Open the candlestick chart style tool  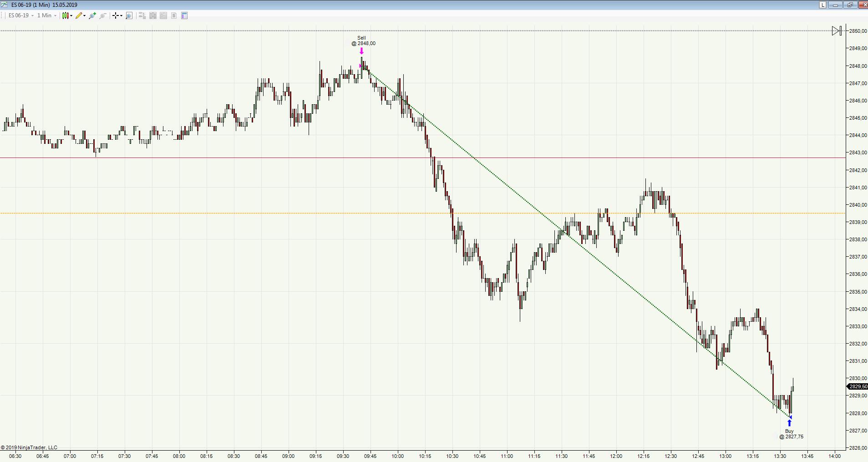[x=66, y=15]
